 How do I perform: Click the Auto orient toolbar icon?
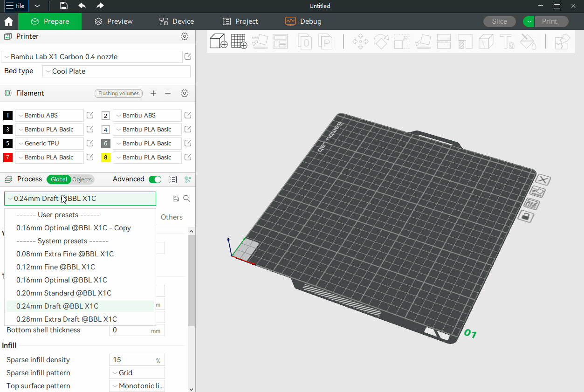pyautogui.click(x=260, y=41)
